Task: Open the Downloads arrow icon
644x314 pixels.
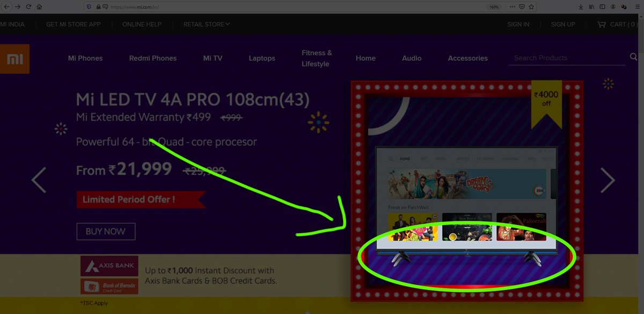Action: click(x=581, y=7)
